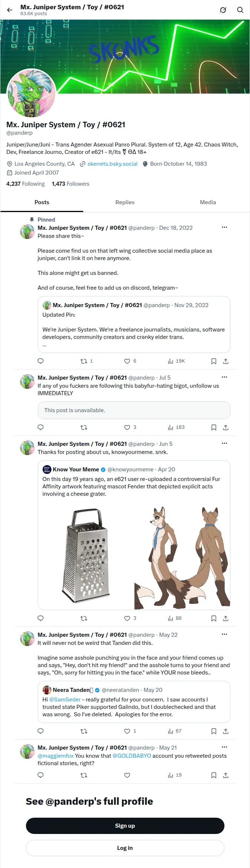Reply to the pinned Dec 18 post
250x868 pixels.
(x=41, y=361)
